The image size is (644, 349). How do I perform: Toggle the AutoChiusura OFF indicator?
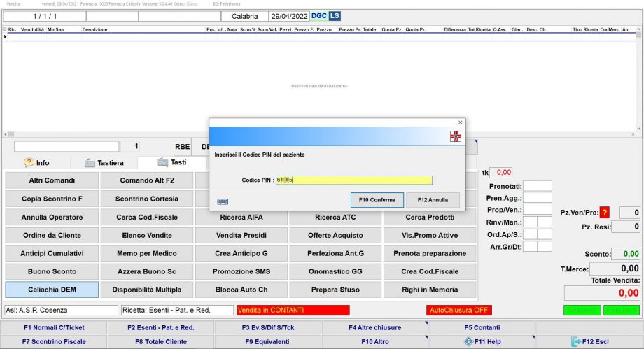pyautogui.click(x=458, y=310)
